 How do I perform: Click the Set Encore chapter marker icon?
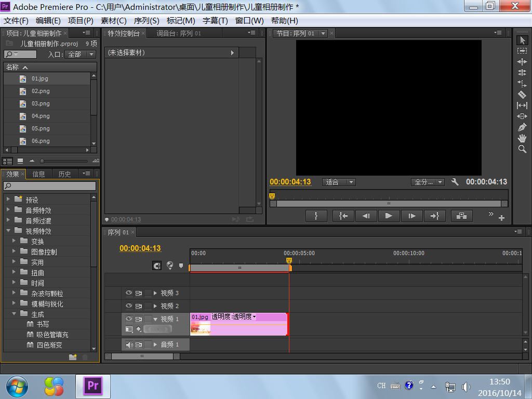tap(170, 265)
